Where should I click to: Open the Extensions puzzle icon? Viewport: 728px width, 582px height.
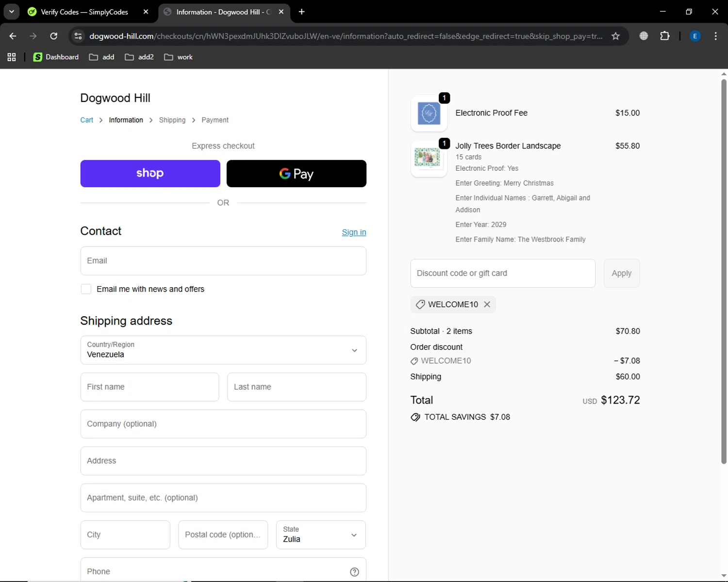pyautogui.click(x=665, y=36)
